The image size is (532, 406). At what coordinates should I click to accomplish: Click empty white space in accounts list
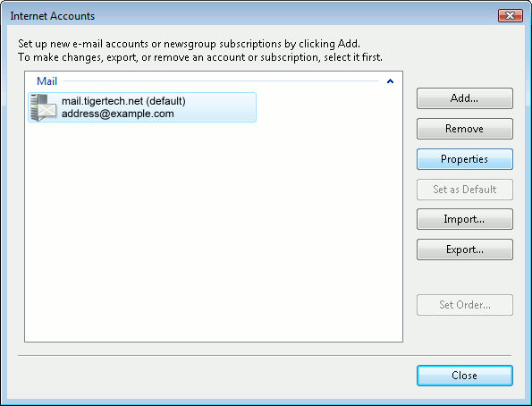click(x=214, y=231)
